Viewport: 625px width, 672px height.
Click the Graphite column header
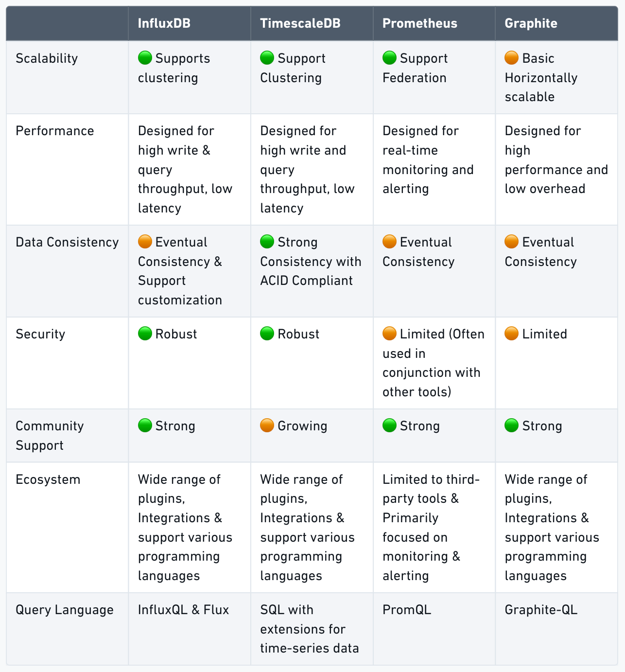click(531, 23)
